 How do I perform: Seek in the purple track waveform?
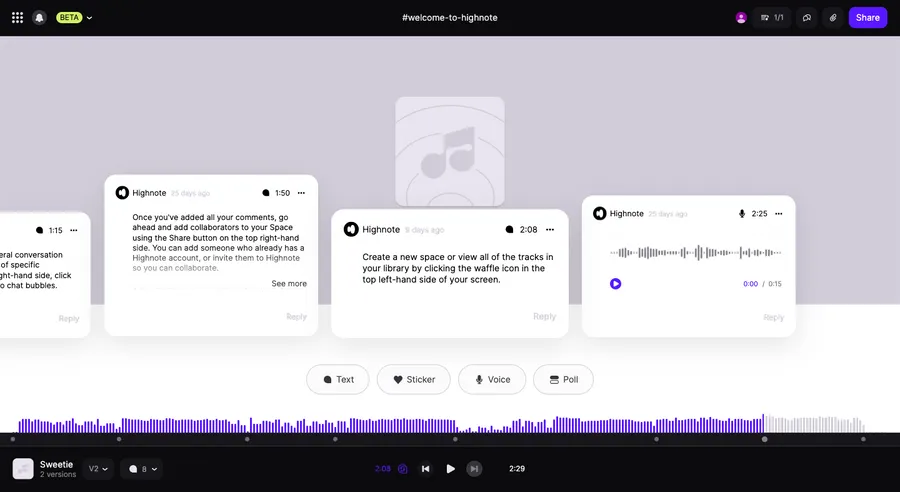(390, 425)
